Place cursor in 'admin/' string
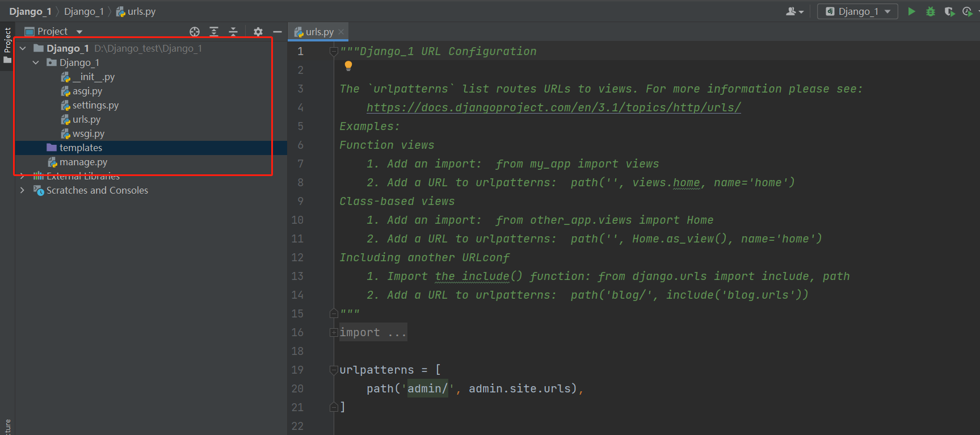The image size is (980, 435). pyautogui.click(x=428, y=388)
